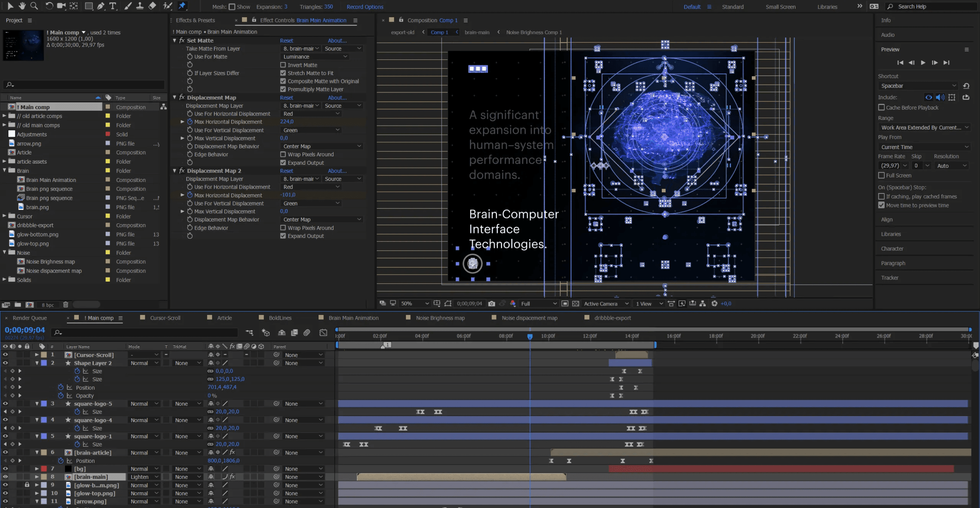Take a snapshot with the camera icon

coord(491,304)
